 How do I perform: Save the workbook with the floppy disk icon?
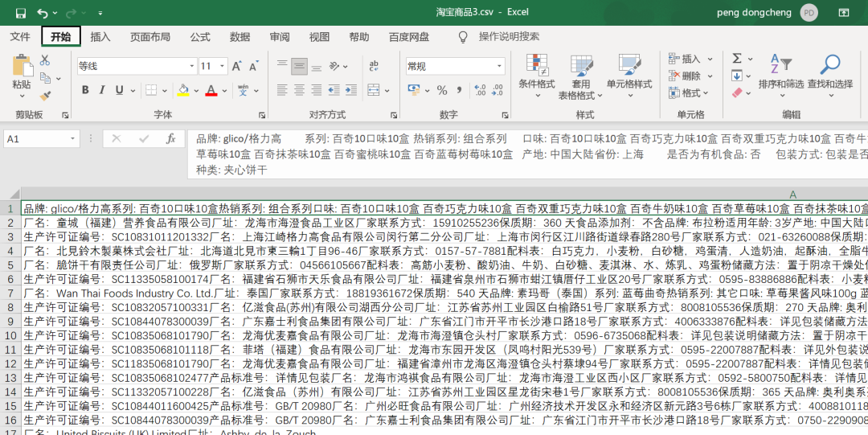pyautogui.click(x=20, y=13)
